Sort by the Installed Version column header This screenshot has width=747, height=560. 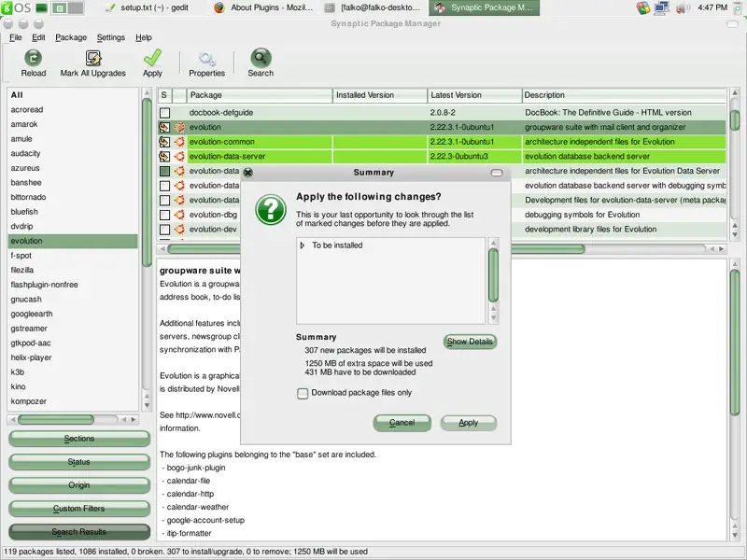(380, 95)
